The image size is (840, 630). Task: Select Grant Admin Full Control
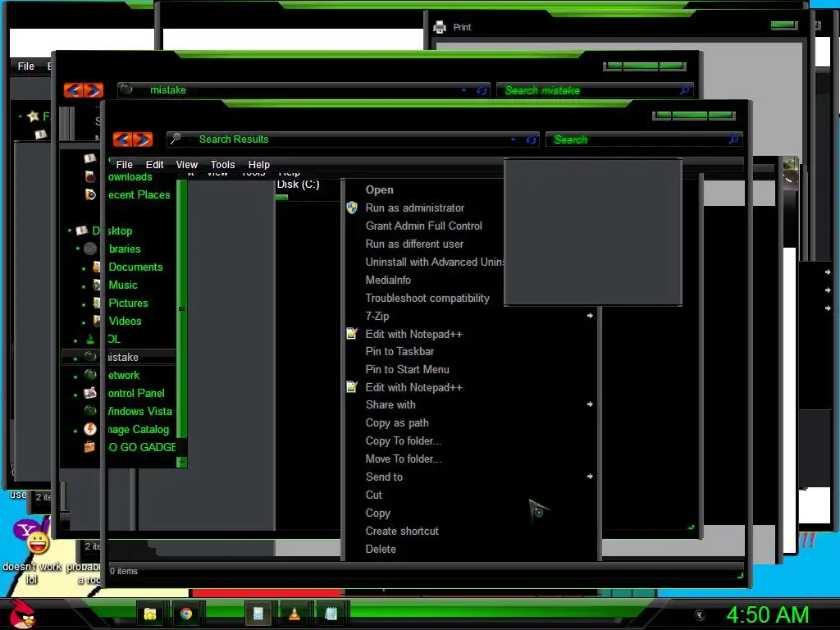coord(424,226)
